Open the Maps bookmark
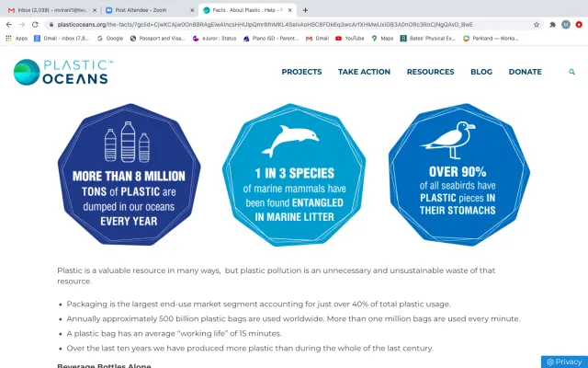The height and width of the screenshot is (368, 588). coord(382,39)
